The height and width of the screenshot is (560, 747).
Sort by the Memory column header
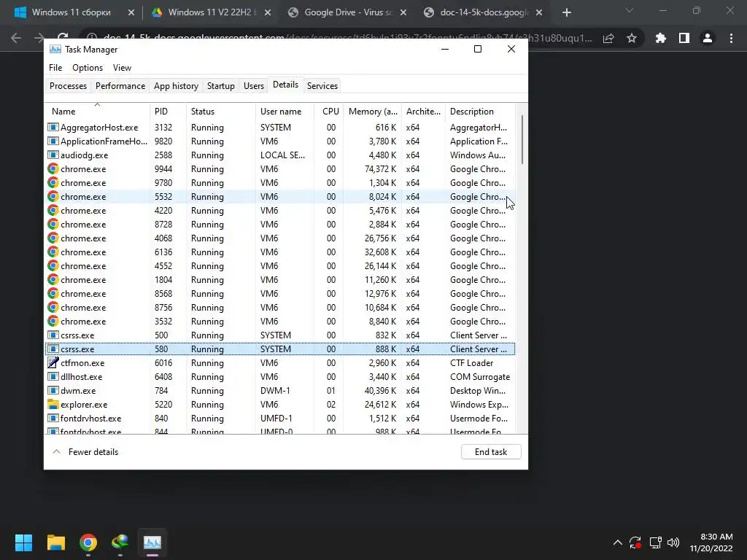tap(372, 112)
